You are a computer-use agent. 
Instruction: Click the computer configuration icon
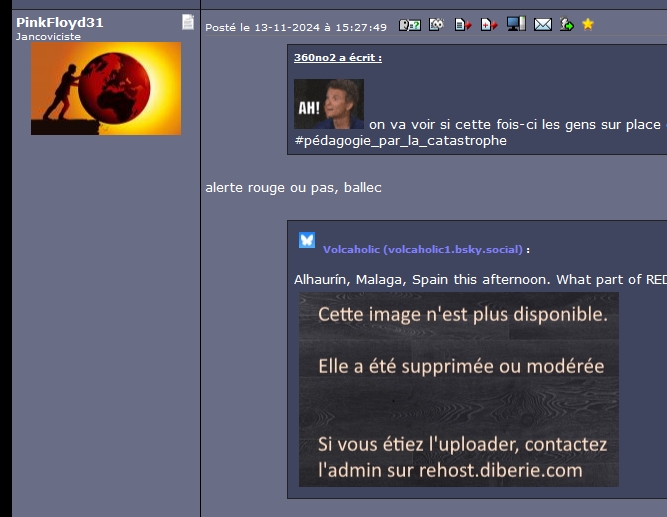[516, 24]
